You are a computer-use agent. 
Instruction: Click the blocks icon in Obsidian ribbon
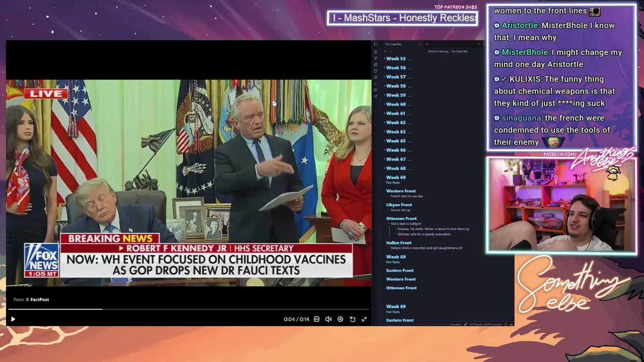[x=375, y=90]
